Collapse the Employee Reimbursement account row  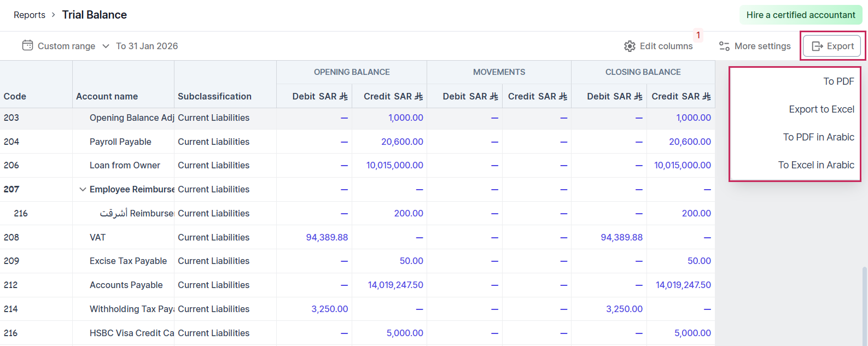pyautogui.click(x=83, y=190)
